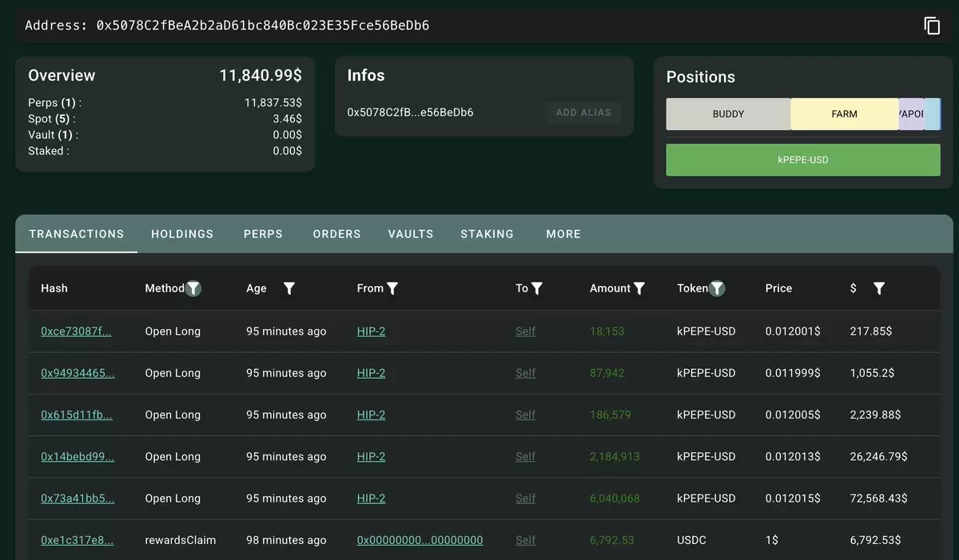Click Self link in 87,942 amount row

pyautogui.click(x=525, y=373)
